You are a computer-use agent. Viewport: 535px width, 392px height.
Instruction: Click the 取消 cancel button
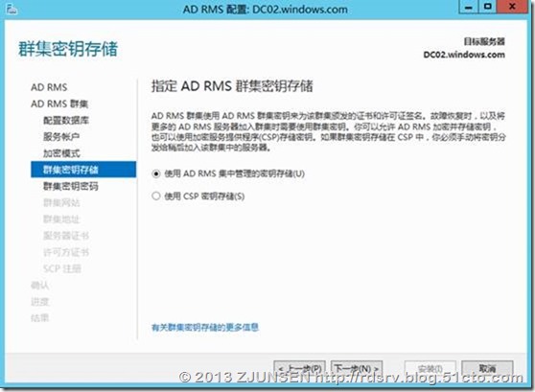[487, 368]
